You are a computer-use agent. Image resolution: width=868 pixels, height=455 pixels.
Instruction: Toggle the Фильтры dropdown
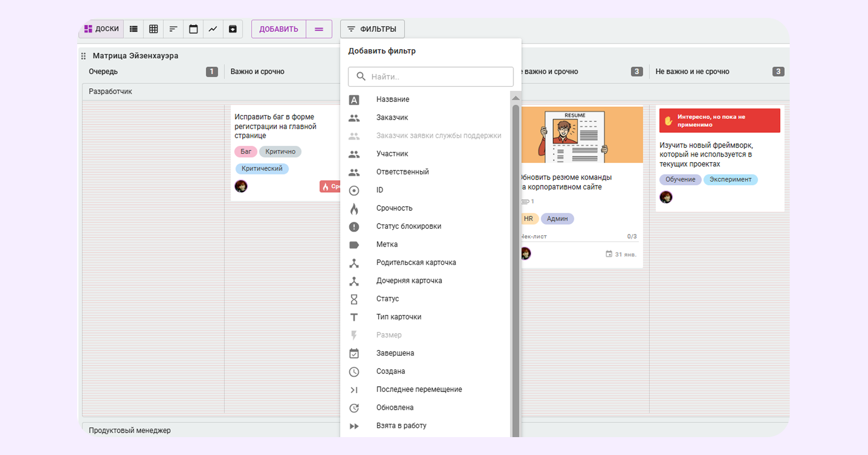(372, 29)
